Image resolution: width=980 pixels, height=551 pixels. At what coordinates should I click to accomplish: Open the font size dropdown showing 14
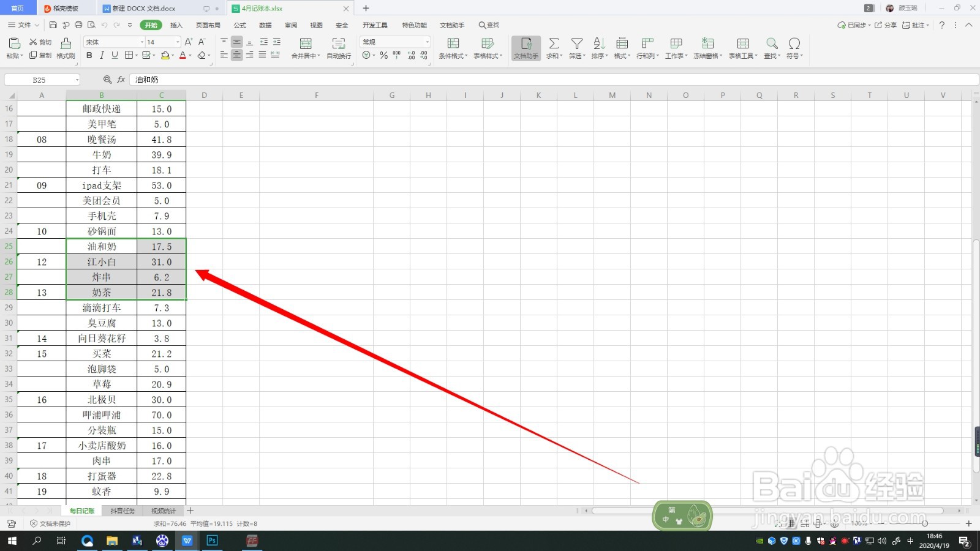178,42
